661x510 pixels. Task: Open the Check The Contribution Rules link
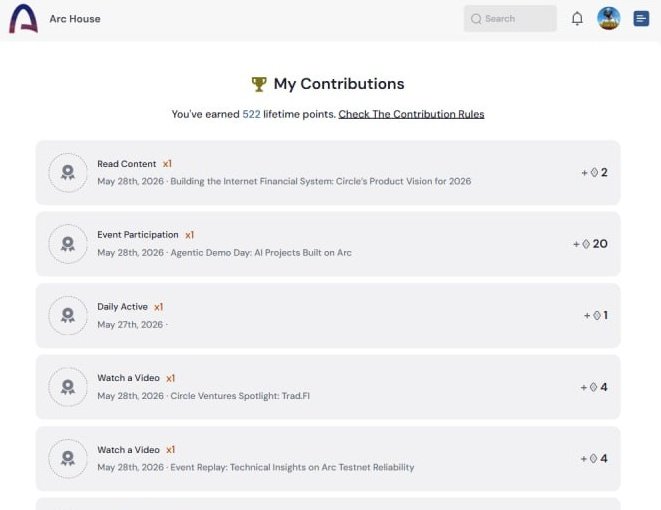pos(411,114)
